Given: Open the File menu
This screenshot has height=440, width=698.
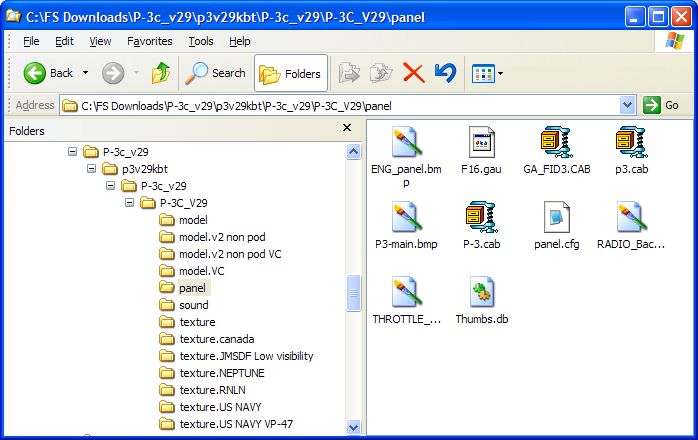Looking at the screenshot, I should coord(31,41).
